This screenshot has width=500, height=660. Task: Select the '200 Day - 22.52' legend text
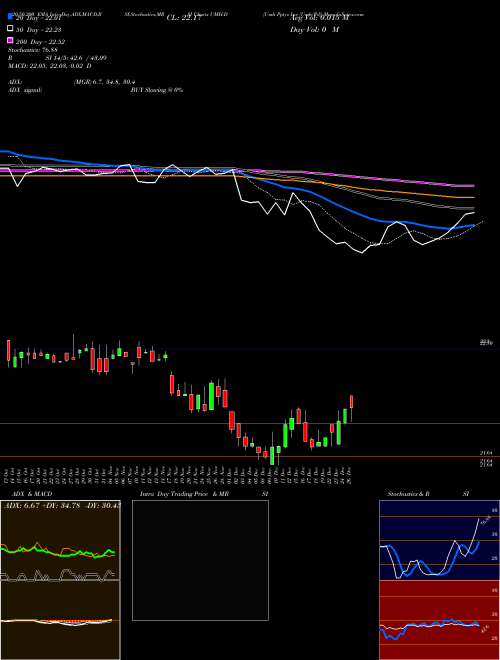coord(40,42)
